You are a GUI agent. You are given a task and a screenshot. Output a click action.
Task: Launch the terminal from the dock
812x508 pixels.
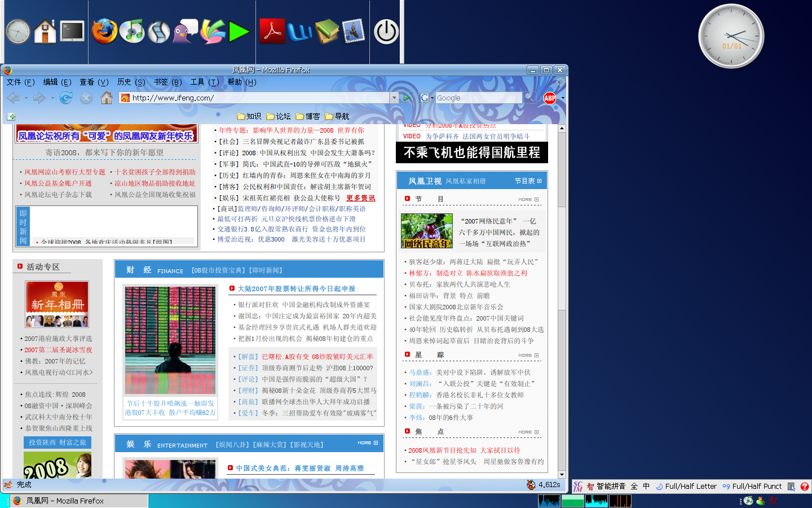[x=72, y=31]
